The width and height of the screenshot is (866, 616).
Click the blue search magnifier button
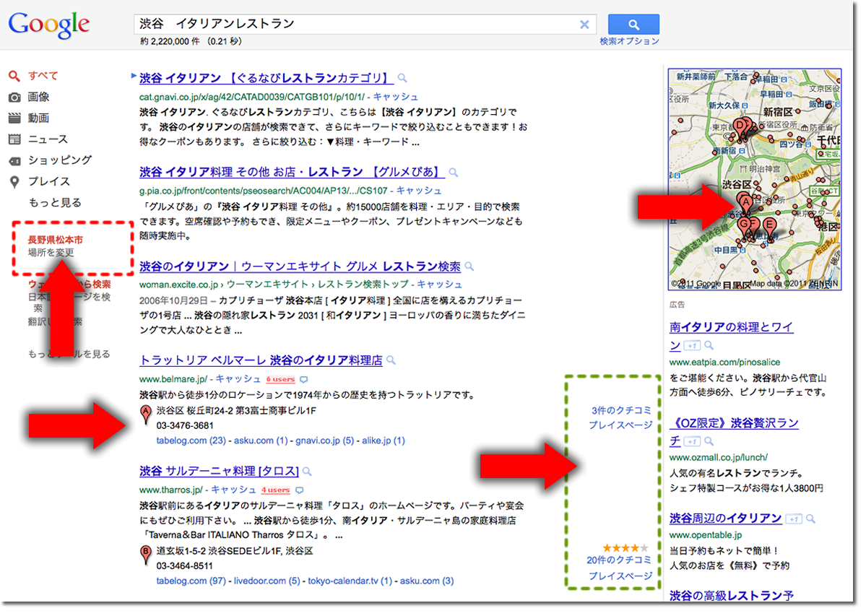633,24
